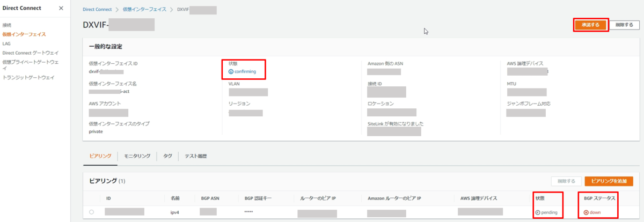Select the ipv4 peering radio button
Image resolution: width=644 pixels, height=222 pixels.
click(x=91, y=212)
